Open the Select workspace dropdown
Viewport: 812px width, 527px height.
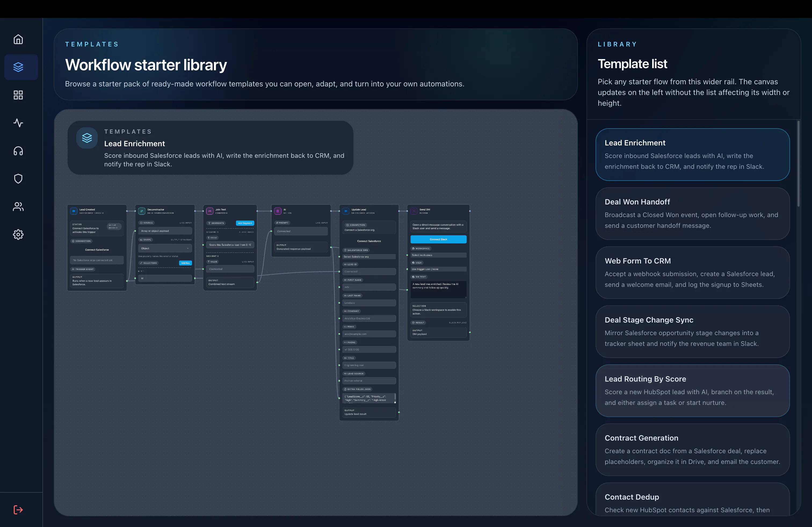coord(438,255)
